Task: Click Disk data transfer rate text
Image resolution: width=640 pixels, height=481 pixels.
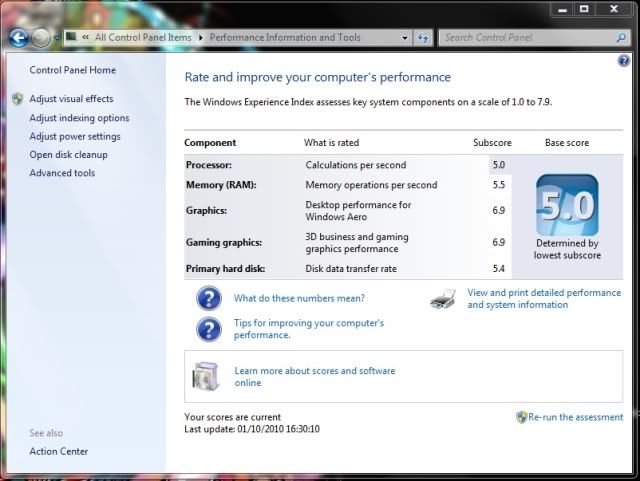Action: (x=351, y=269)
